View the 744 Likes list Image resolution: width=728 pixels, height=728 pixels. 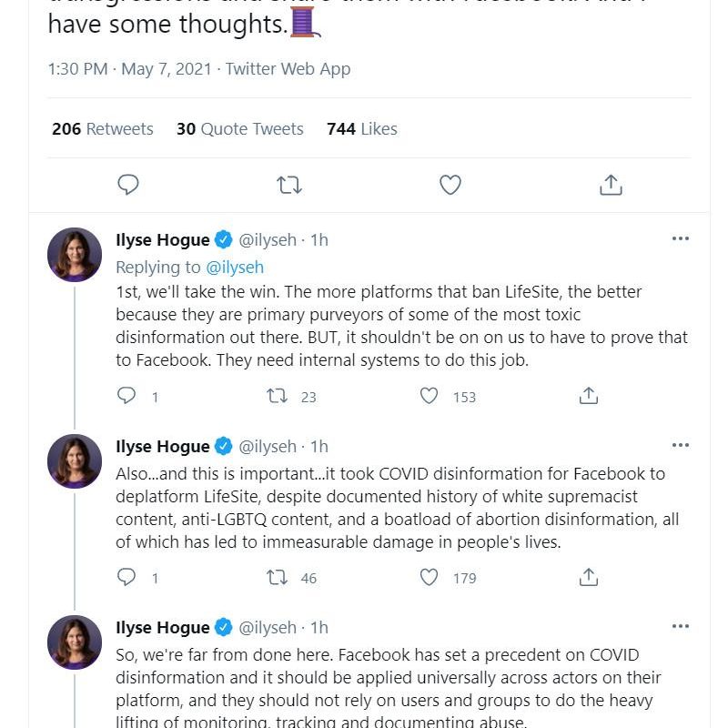[x=361, y=129]
